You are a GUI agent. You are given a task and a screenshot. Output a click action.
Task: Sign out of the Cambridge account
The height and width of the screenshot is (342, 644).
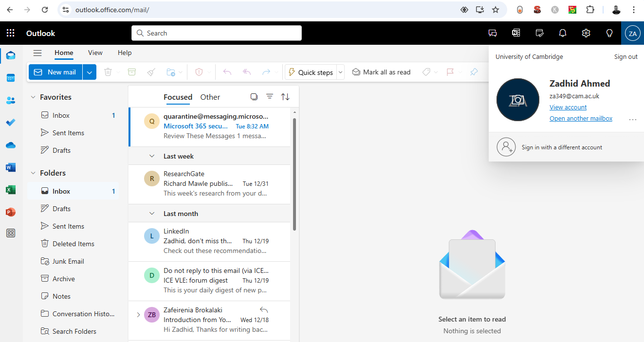click(626, 56)
